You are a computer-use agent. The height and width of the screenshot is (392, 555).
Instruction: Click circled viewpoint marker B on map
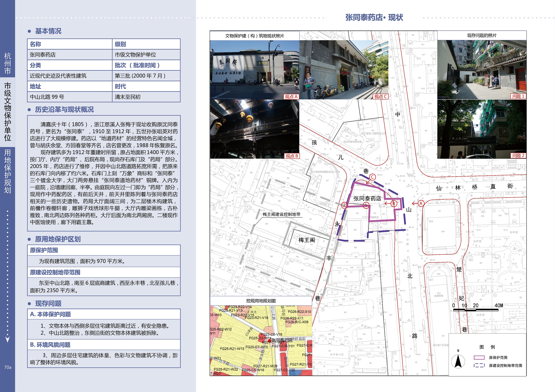(394, 203)
